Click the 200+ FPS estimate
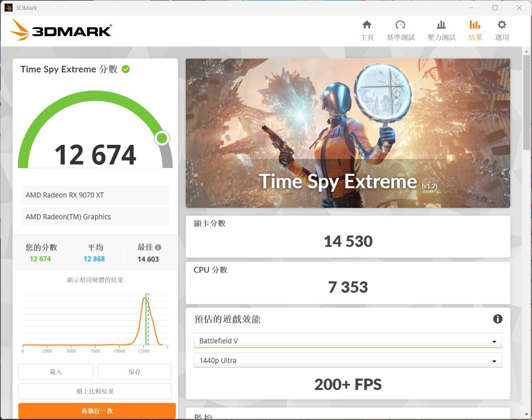The height and width of the screenshot is (420, 532). 348,384
